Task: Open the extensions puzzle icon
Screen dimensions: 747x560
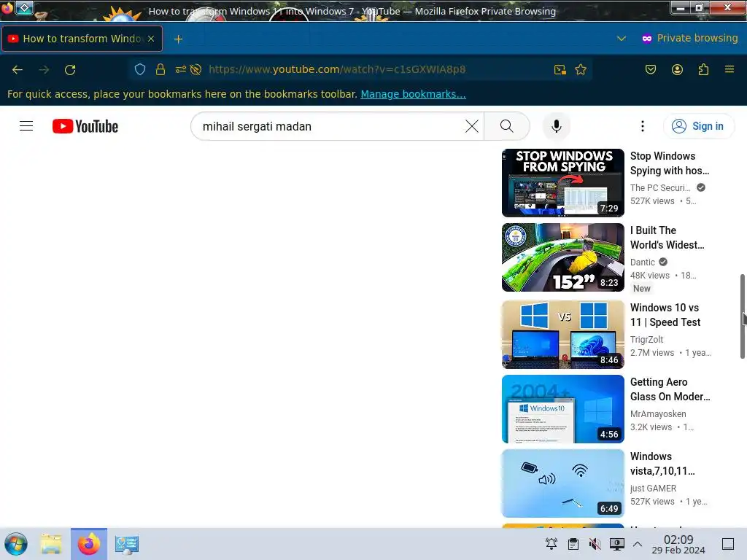Action: pos(703,69)
